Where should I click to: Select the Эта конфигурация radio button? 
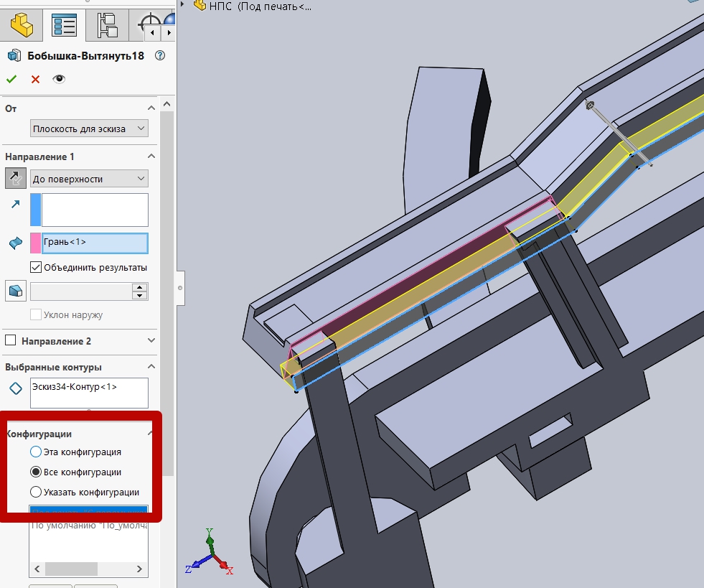click(x=36, y=452)
